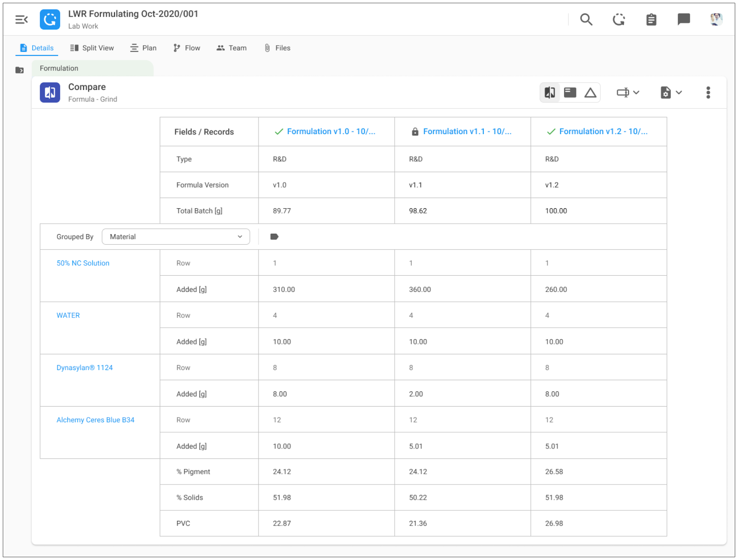
Task: Click the LWR Formulating Oct-2020/001 title
Action: tap(133, 14)
